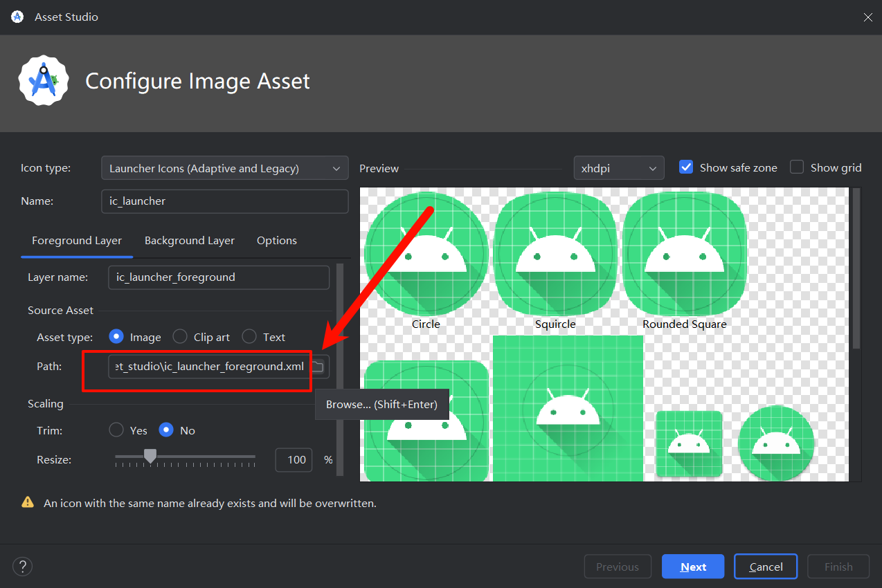This screenshot has height=588, width=882.
Task: Set Trim to No
Action: tap(166, 430)
